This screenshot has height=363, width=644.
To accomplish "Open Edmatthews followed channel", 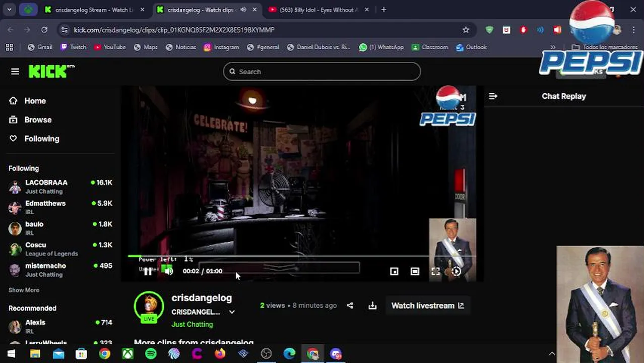I will click(x=60, y=207).
